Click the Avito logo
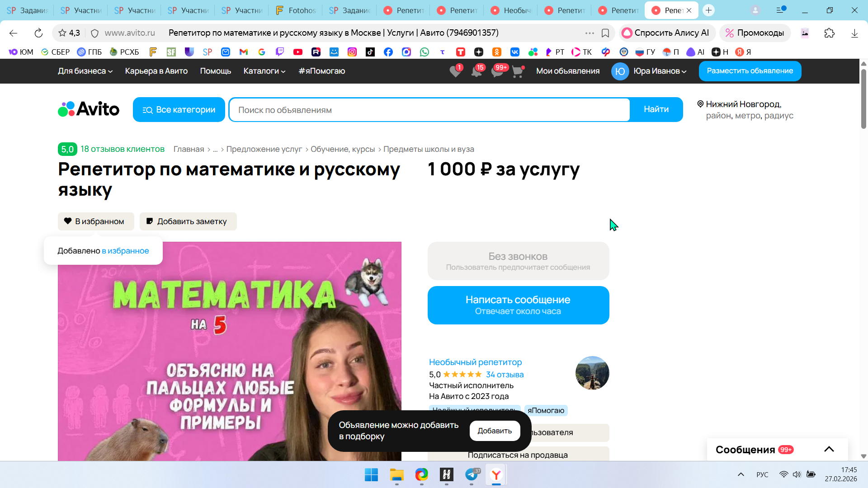 click(89, 109)
